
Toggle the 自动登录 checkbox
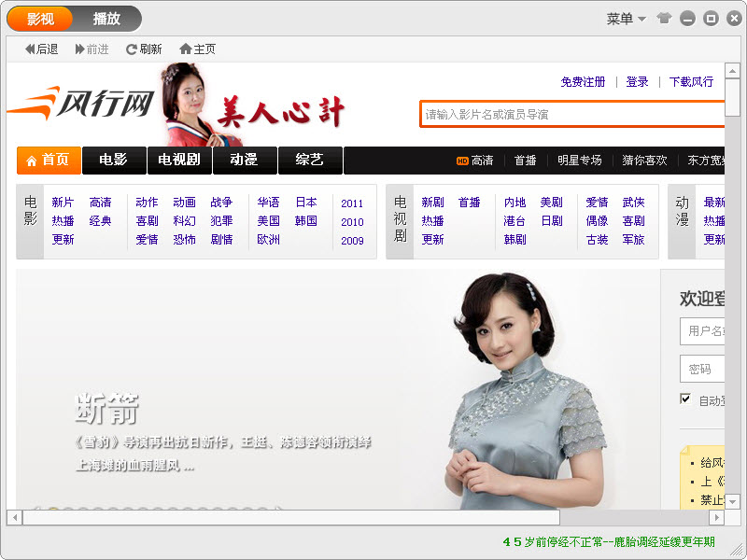(x=685, y=399)
